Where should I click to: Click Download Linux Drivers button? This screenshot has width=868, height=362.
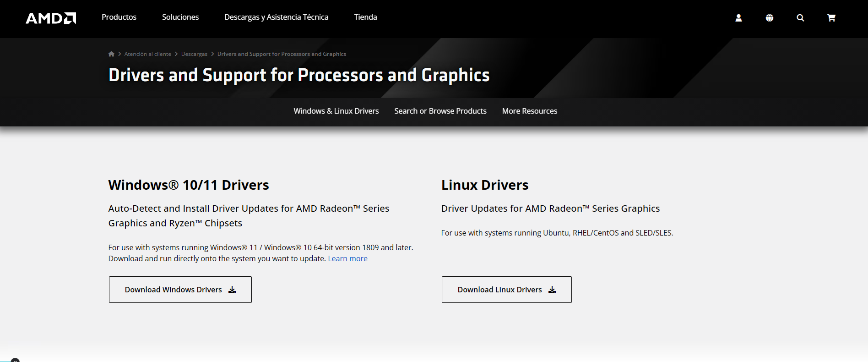(506, 290)
